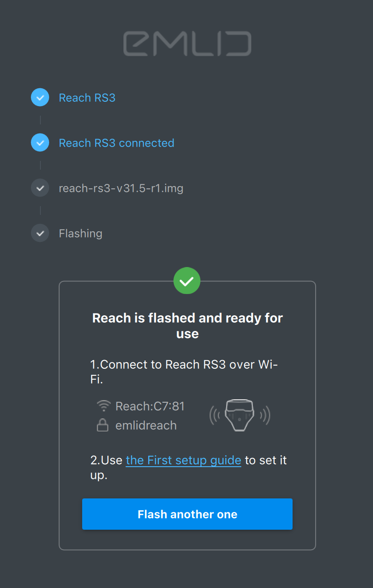This screenshot has width=373, height=588.
Task: Click the checkmark next to Flashing step
Action: pos(40,233)
